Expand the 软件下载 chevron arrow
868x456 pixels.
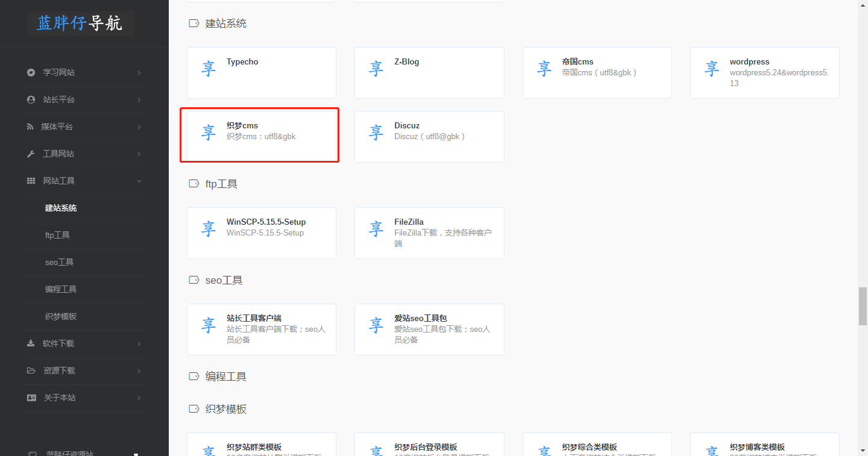pos(139,343)
